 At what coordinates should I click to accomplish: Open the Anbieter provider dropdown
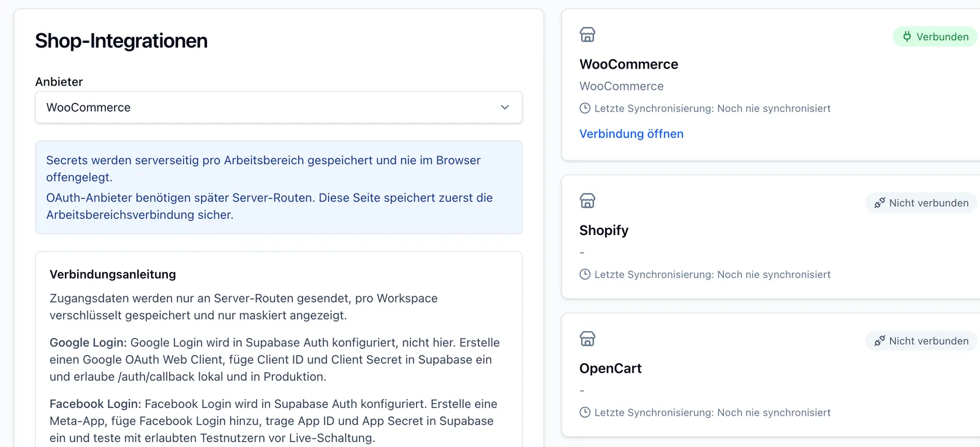(279, 108)
